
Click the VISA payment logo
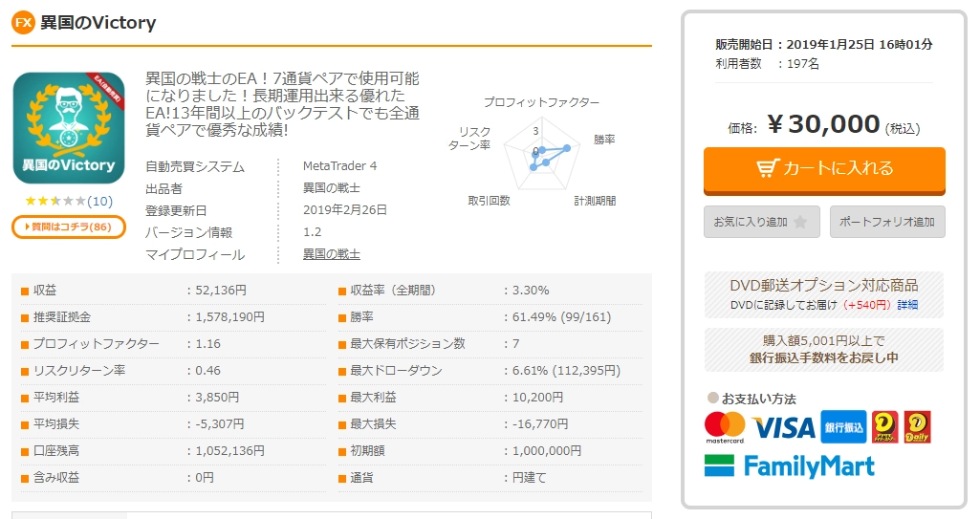(783, 427)
